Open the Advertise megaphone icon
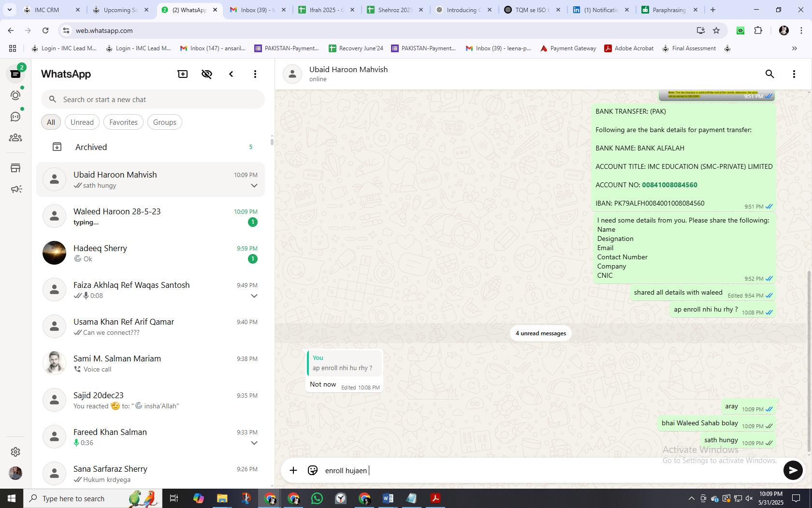This screenshot has height=508, width=812. [x=15, y=189]
